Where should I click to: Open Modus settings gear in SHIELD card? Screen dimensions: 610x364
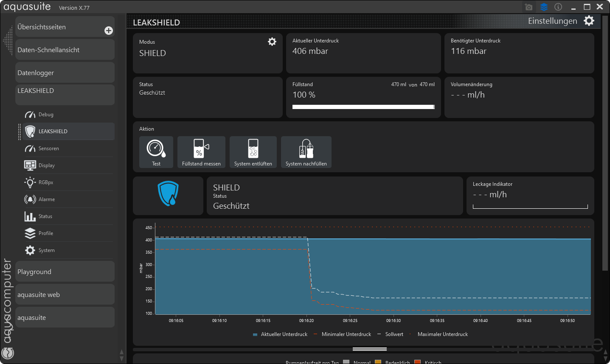[x=272, y=42]
